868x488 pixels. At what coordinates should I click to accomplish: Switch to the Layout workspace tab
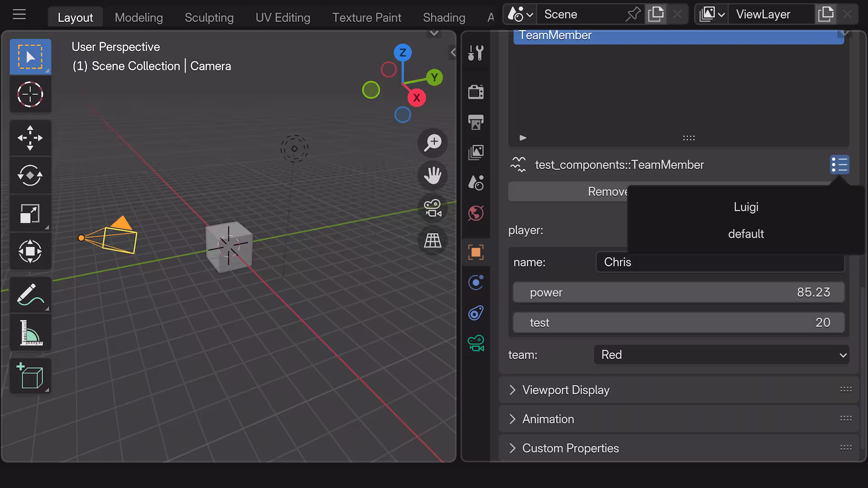[75, 17]
